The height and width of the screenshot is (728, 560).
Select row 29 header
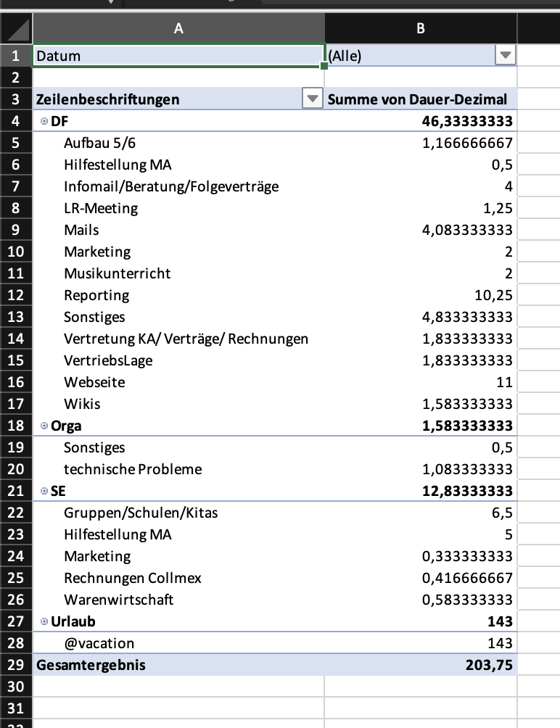16,665
